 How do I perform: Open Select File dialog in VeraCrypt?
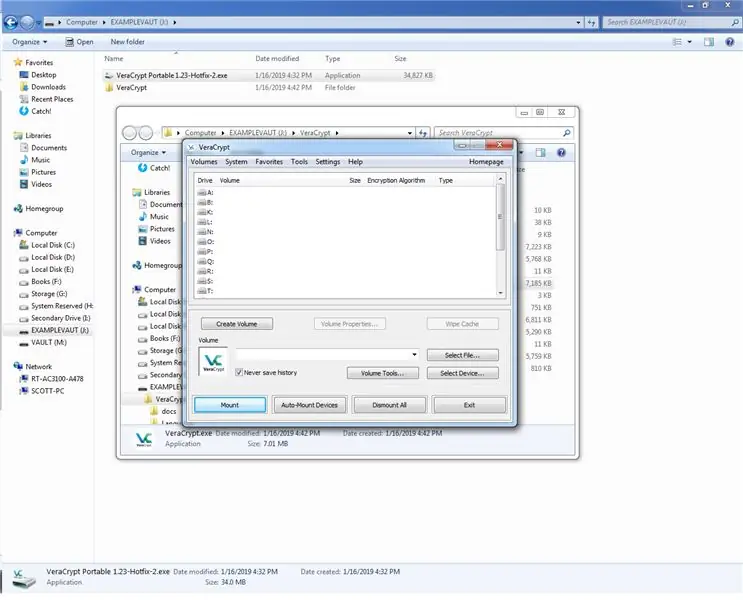462,355
